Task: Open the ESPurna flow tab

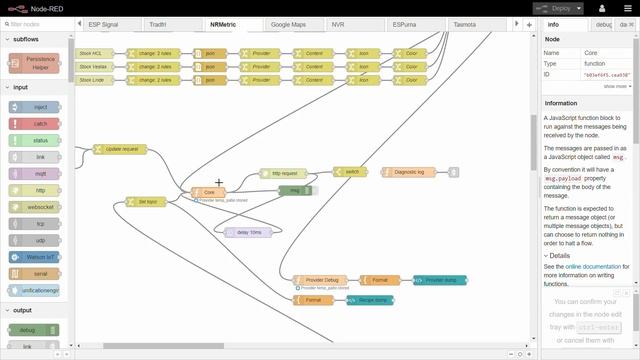Action: [x=416, y=25]
